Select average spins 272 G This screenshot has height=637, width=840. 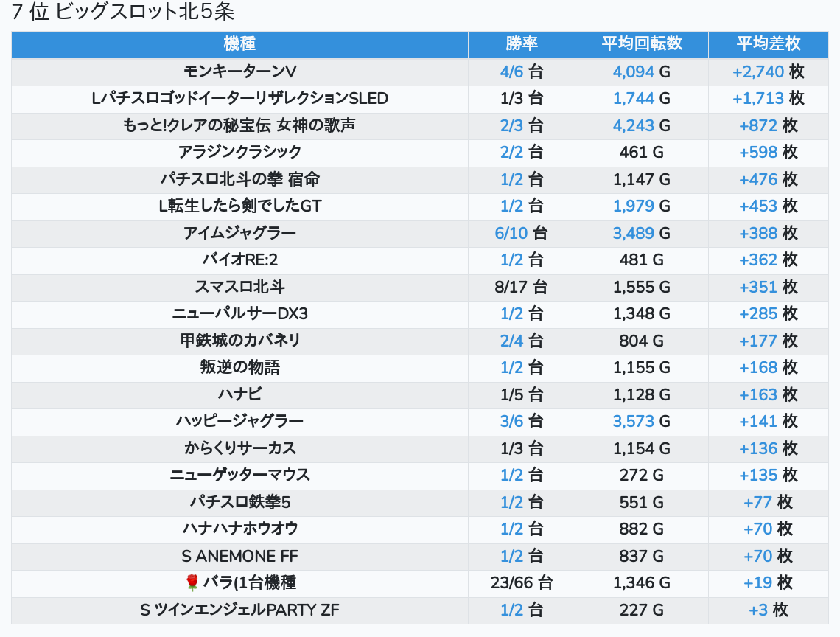click(x=641, y=475)
